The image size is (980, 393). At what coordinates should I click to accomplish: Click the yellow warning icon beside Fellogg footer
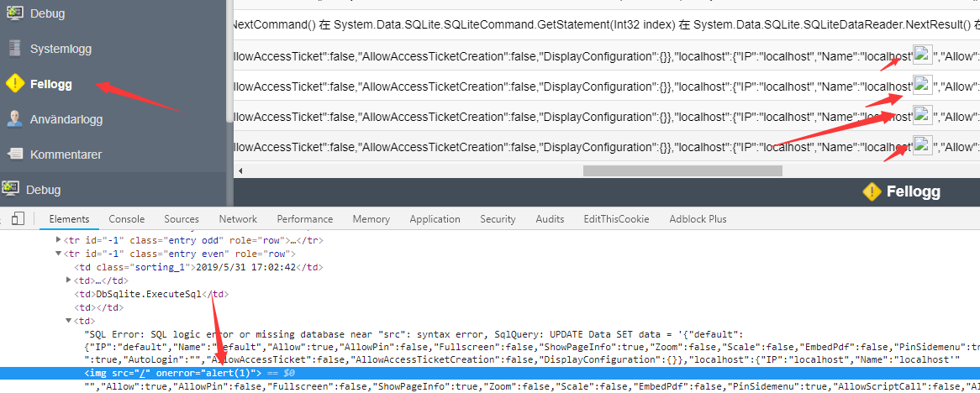coord(872,192)
